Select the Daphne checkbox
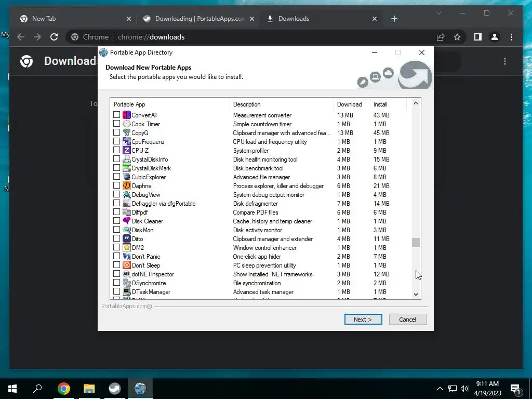This screenshot has height=399, width=532. pyautogui.click(x=116, y=185)
